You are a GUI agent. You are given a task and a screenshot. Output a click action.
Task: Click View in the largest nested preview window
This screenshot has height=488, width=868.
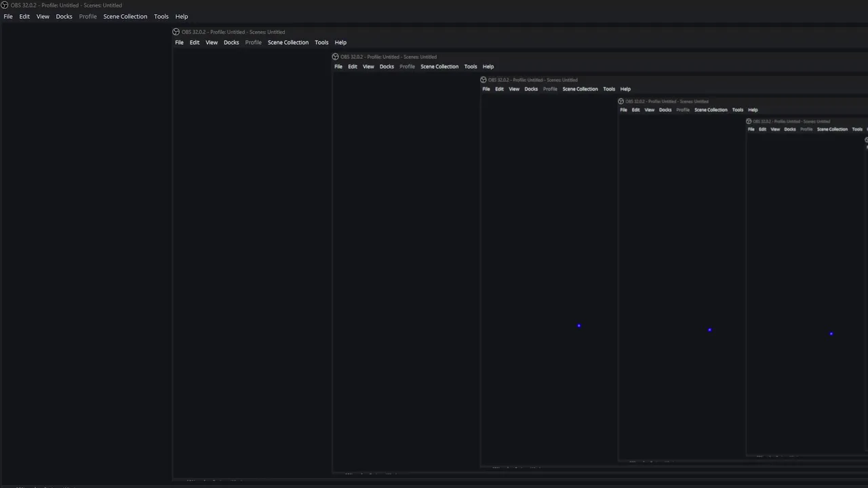click(212, 42)
